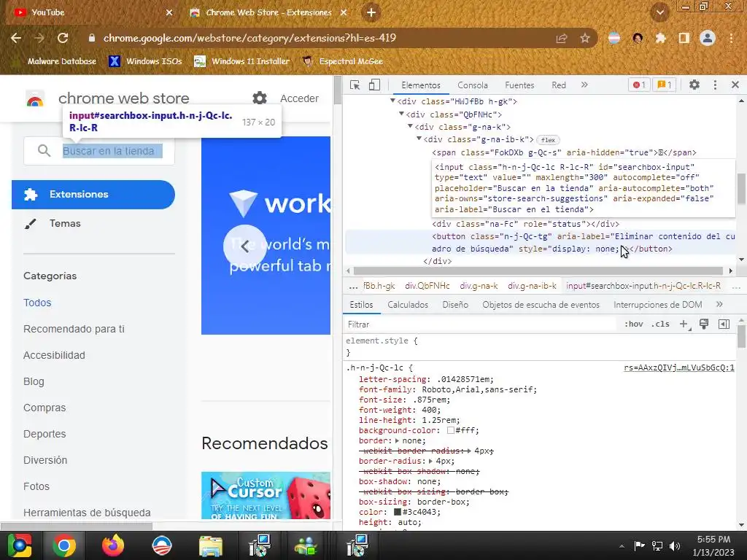The width and height of the screenshot is (747, 560).
Task: Collapse the div class g-na-ib-k node
Action: point(419,139)
